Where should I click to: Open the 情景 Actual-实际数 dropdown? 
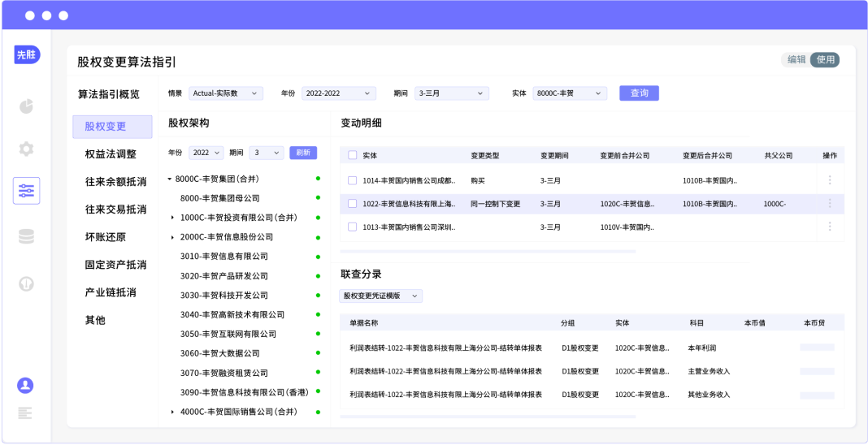[226, 93]
